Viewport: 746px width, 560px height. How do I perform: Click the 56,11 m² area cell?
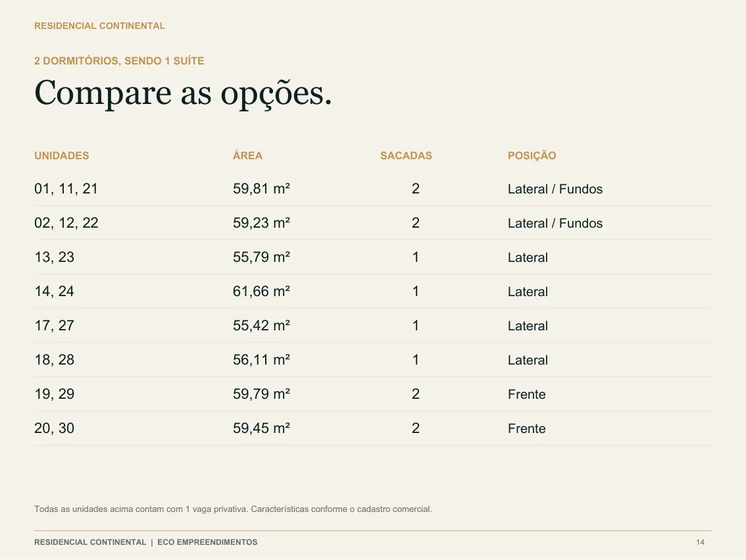coord(261,360)
